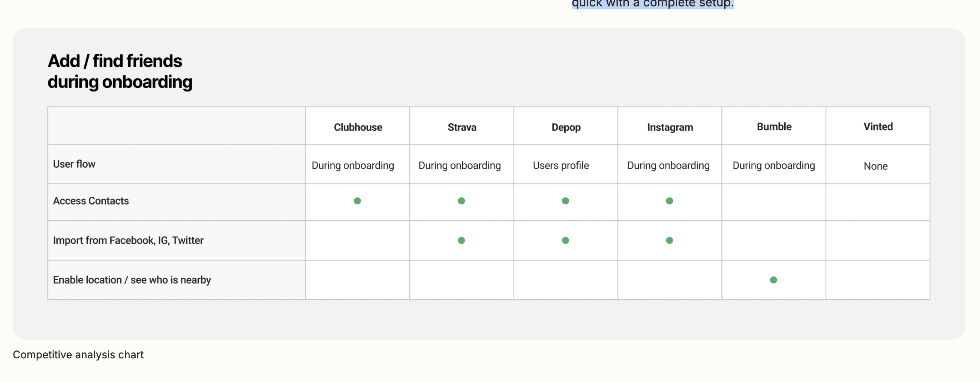This screenshot has width=980, height=382.
Task: Select the Vinted column header
Action: click(878, 126)
